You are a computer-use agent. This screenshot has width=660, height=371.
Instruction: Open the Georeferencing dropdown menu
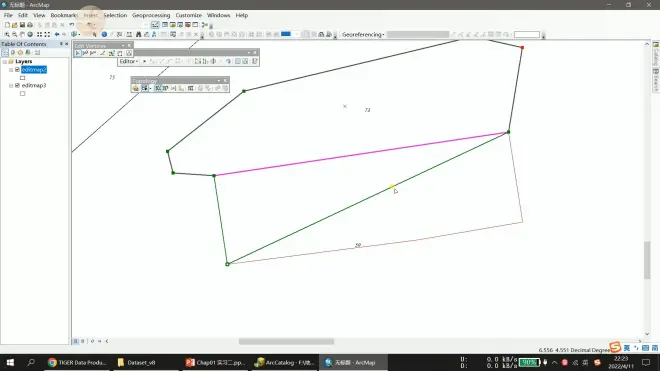tap(363, 35)
